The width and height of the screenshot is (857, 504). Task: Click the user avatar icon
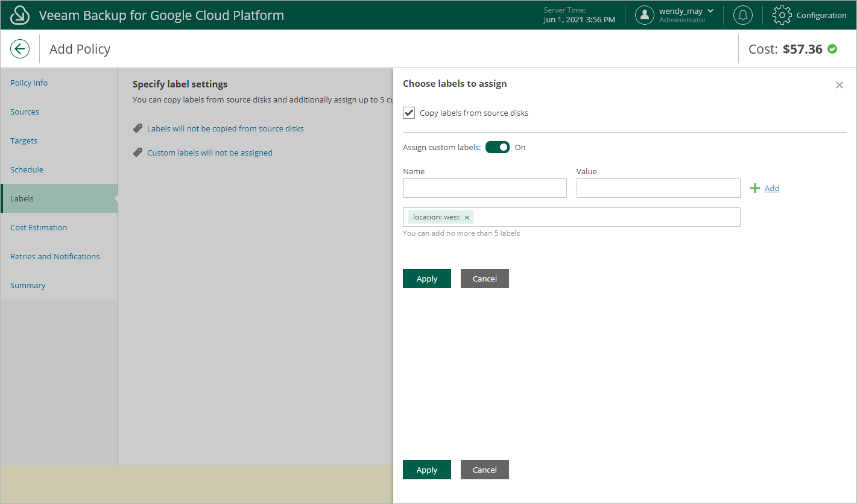(645, 15)
